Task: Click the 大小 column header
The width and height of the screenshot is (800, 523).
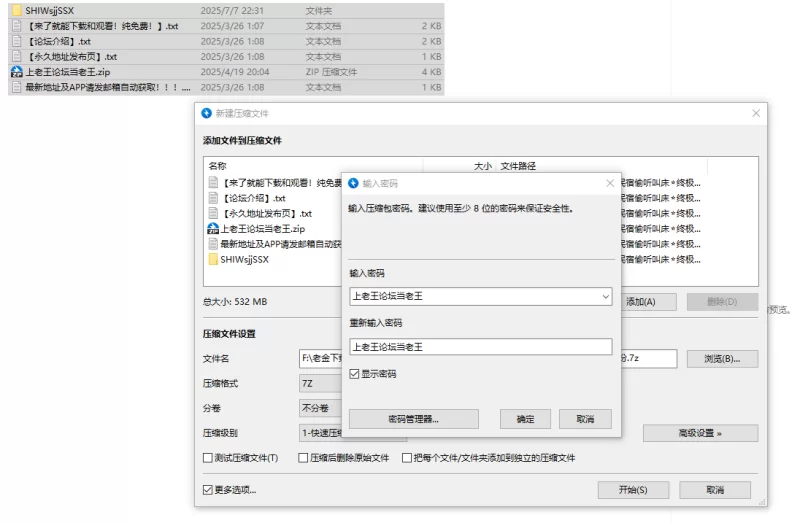Action: (483, 166)
